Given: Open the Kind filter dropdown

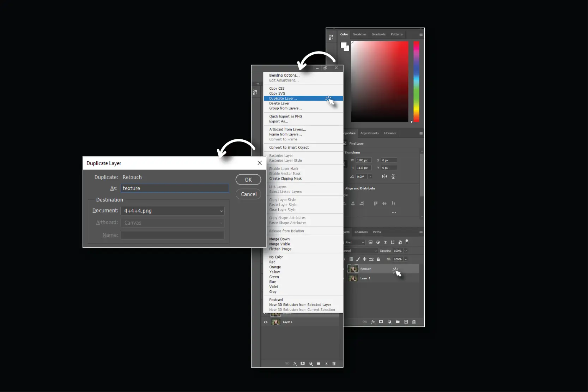Looking at the screenshot, I should coord(354,242).
